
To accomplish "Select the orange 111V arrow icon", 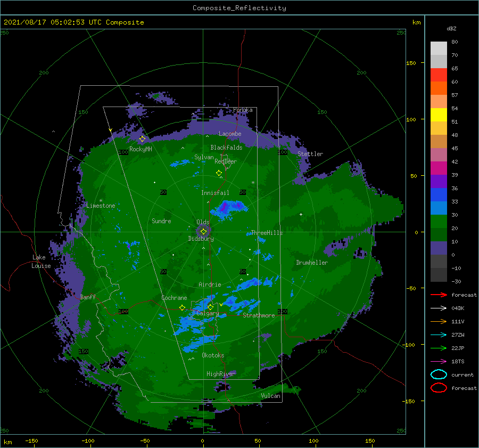I will pyautogui.click(x=439, y=321).
